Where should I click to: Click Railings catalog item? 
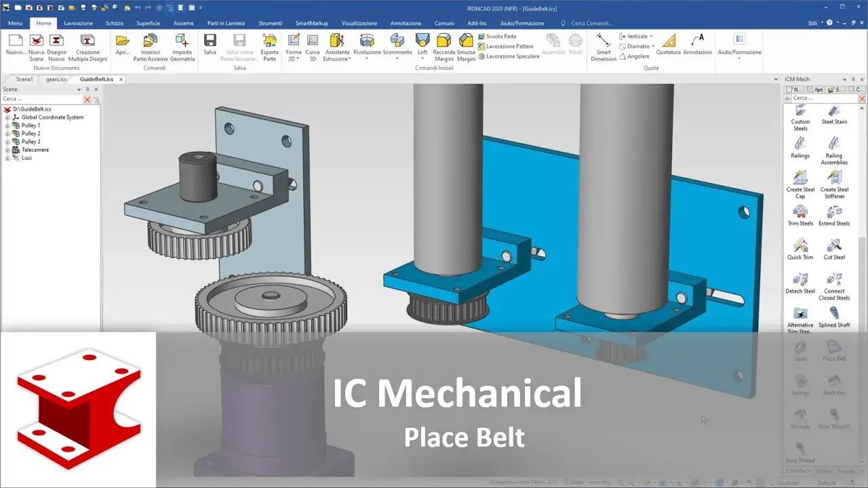coord(800,147)
